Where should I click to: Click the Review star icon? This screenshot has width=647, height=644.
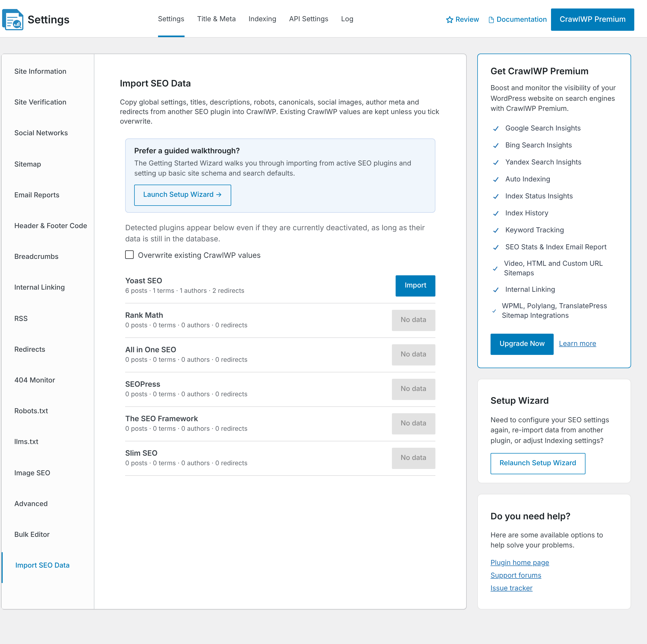tap(449, 20)
